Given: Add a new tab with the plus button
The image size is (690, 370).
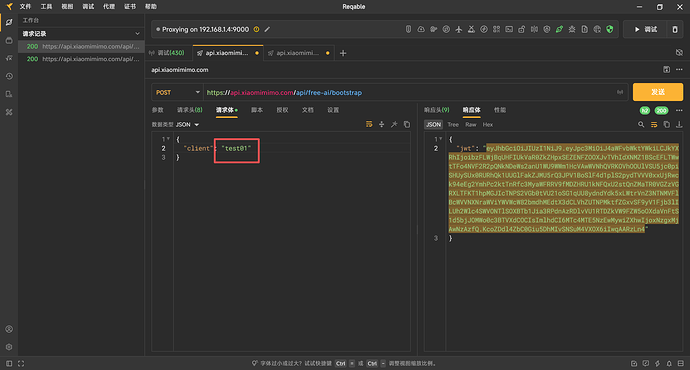Looking at the screenshot, I should 343,53.
